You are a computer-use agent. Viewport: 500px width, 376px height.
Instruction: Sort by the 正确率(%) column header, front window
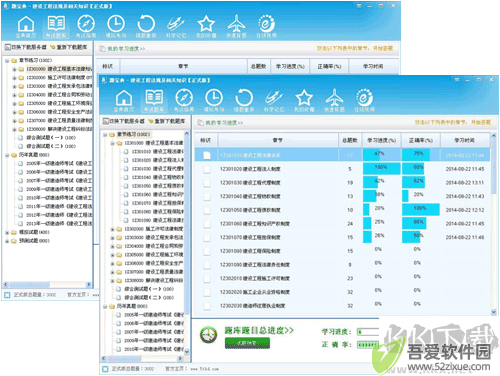(421, 140)
